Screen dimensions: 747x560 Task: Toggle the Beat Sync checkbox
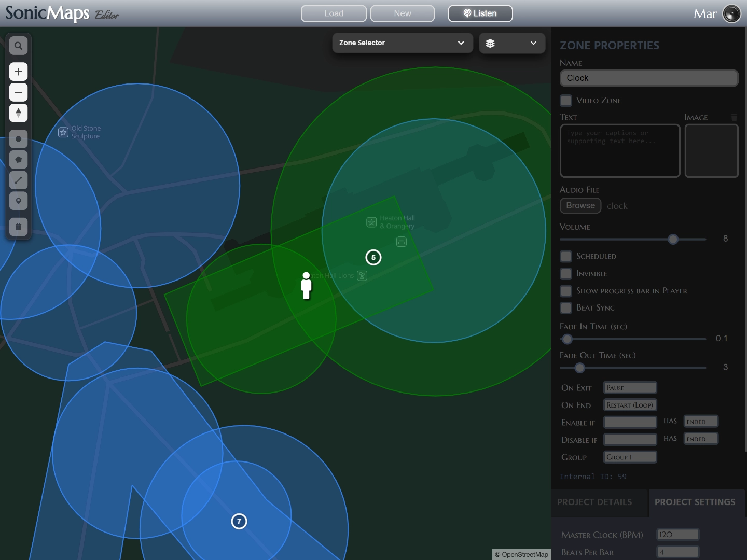(566, 308)
